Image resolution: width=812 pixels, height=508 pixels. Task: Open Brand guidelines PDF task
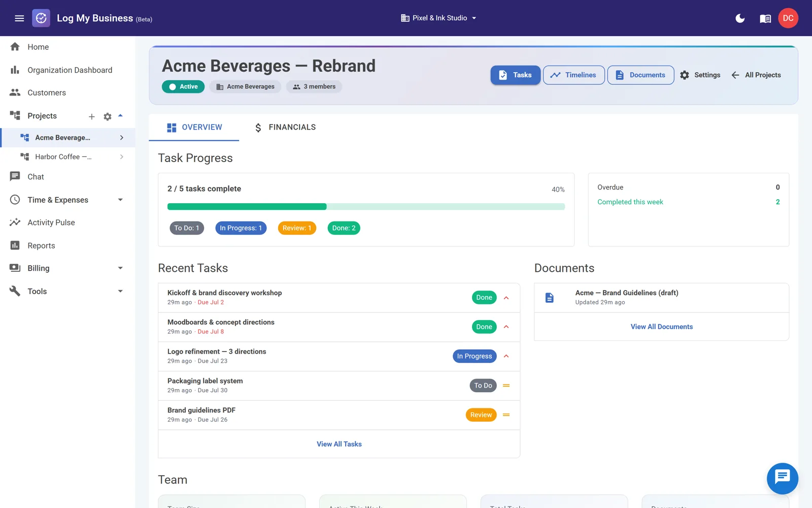(x=339, y=416)
